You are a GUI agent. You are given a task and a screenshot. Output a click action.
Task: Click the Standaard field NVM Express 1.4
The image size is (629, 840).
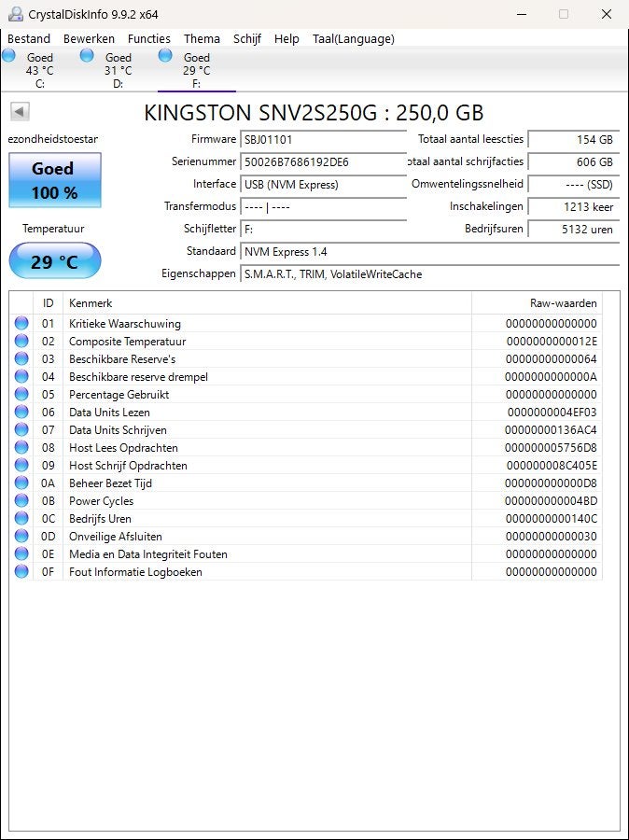point(429,252)
